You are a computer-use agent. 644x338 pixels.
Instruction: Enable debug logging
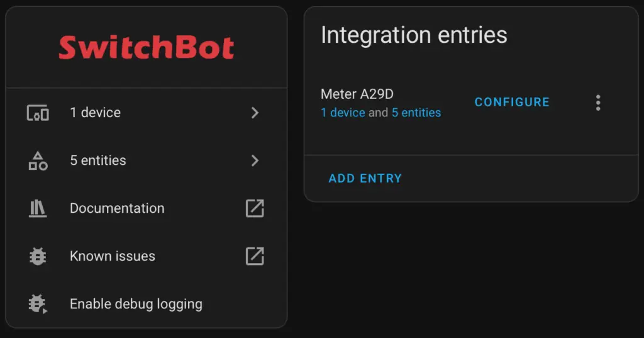pos(136,304)
